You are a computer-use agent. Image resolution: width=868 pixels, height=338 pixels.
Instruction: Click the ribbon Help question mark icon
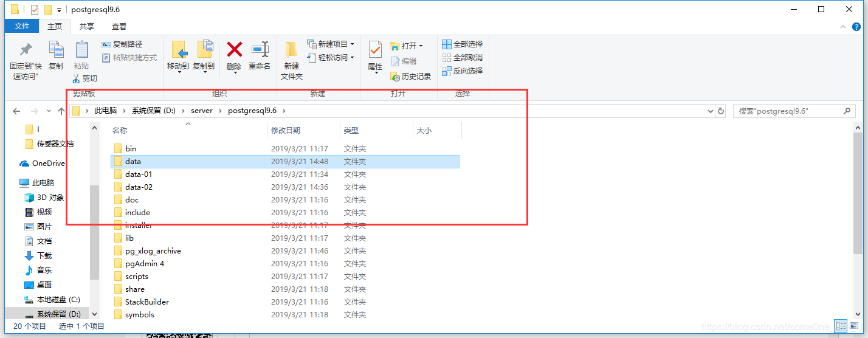click(x=857, y=26)
